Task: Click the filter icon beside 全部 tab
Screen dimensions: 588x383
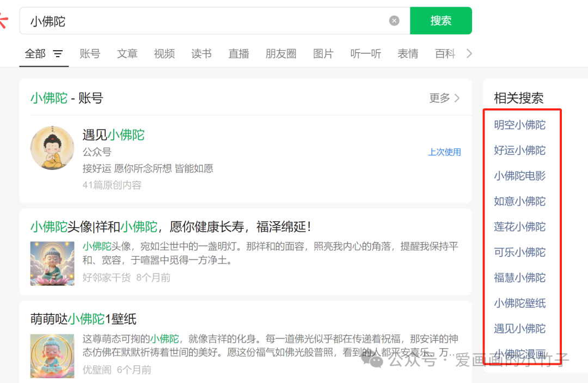Action: pyautogui.click(x=58, y=53)
